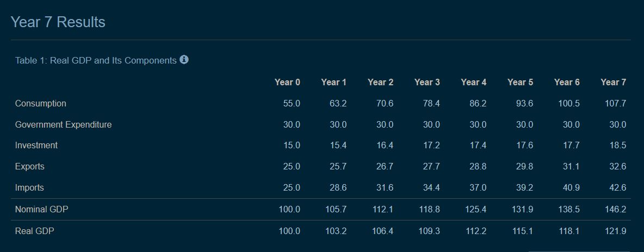Click Imports Year 2 value 31.6
Screen dimensions: 644x252
coord(385,187)
